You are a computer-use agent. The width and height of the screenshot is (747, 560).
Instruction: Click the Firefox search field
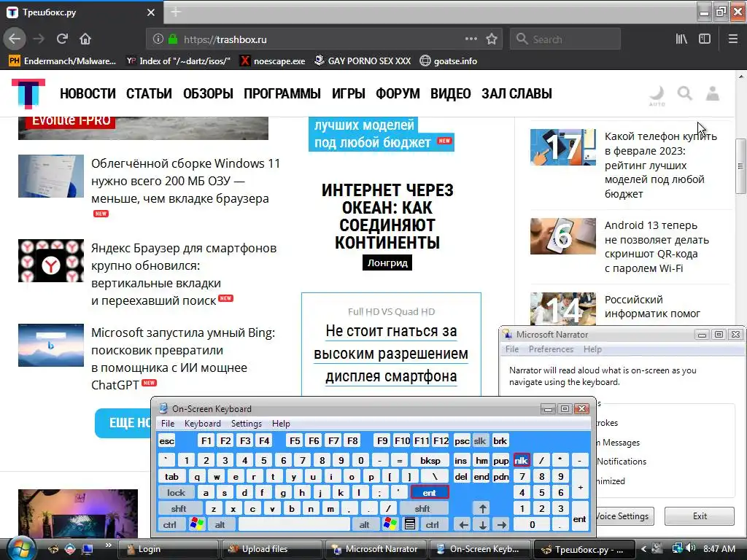(565, 39)
